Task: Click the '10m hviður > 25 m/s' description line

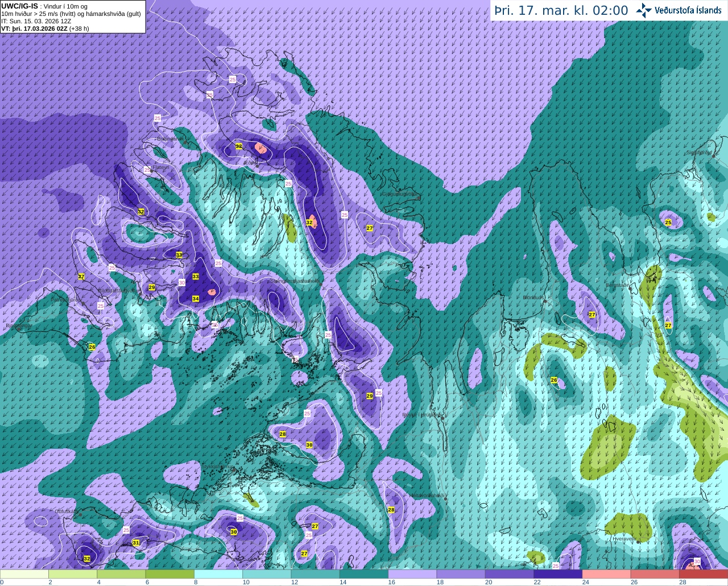Action: point(71,14)
